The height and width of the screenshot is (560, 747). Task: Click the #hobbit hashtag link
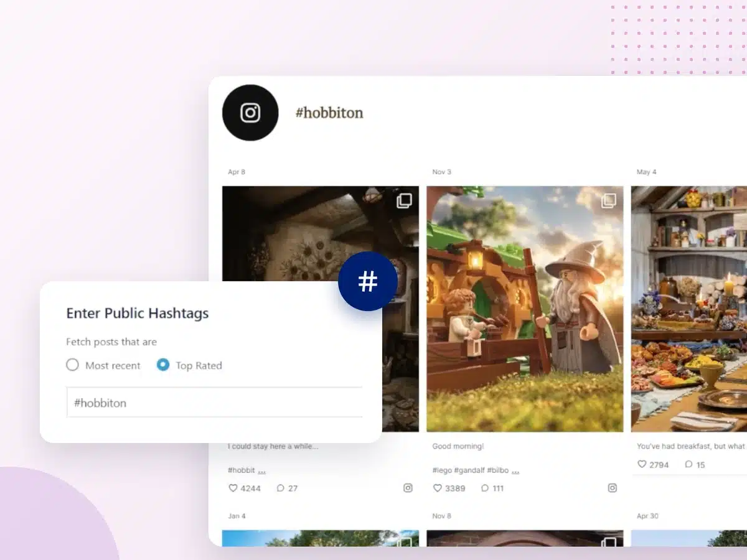click(241, 470)
